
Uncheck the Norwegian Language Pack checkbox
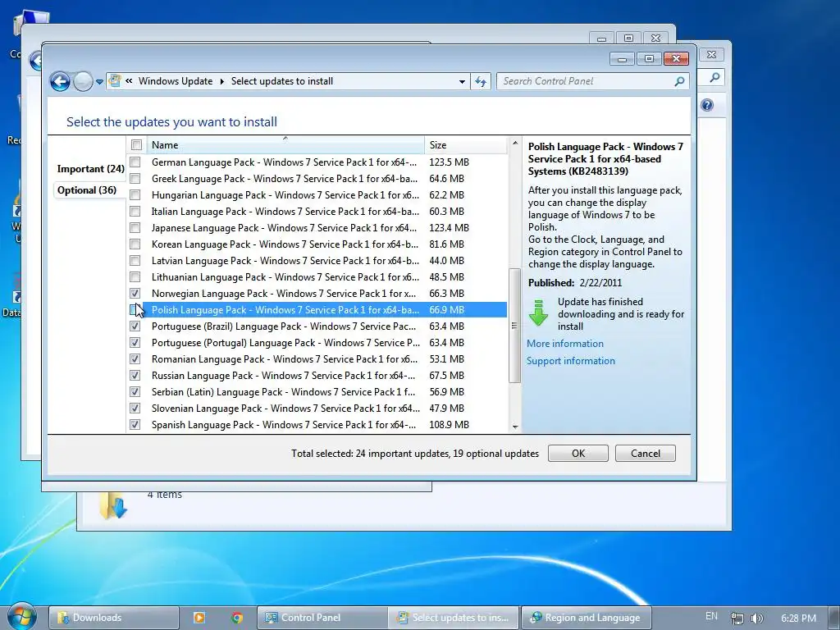(x=135, y=294)
